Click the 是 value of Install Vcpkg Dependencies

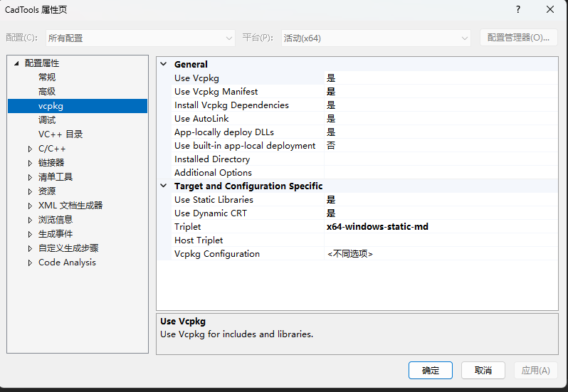[x=331, y=105]
